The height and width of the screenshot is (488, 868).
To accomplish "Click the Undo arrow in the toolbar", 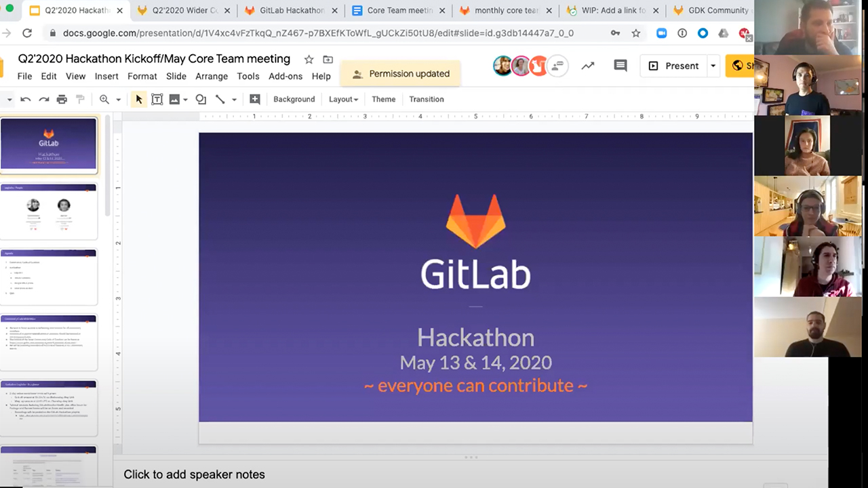I will (26, 99).
